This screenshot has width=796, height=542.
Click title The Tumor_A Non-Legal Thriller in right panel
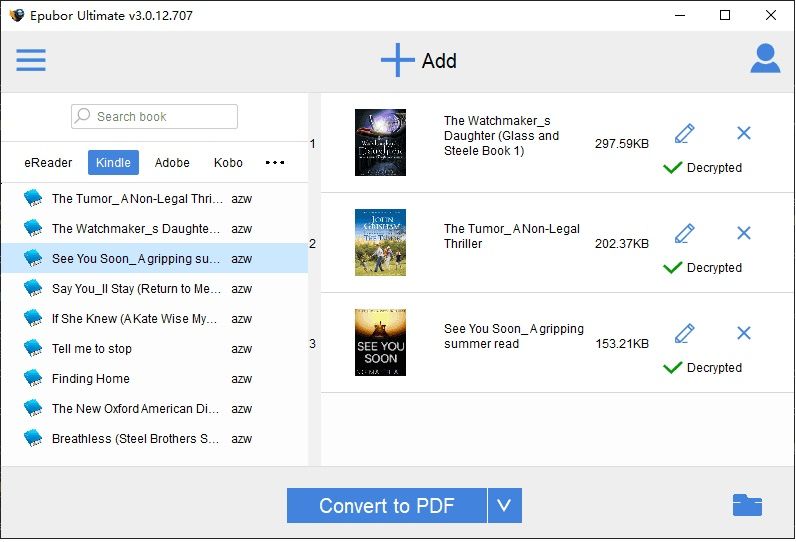(x=512, y=236)
